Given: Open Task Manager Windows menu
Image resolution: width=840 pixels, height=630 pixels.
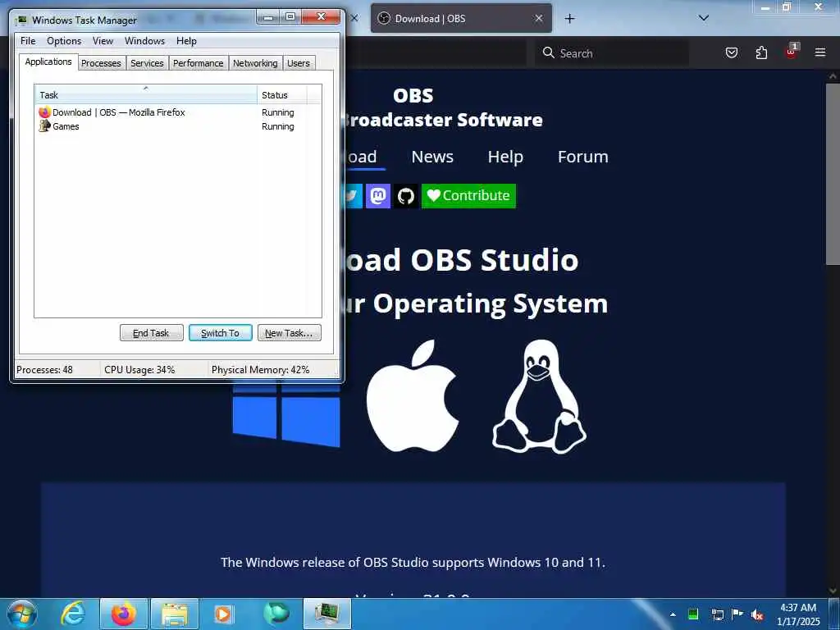Looking at the screenshot, I should (144, 41).
